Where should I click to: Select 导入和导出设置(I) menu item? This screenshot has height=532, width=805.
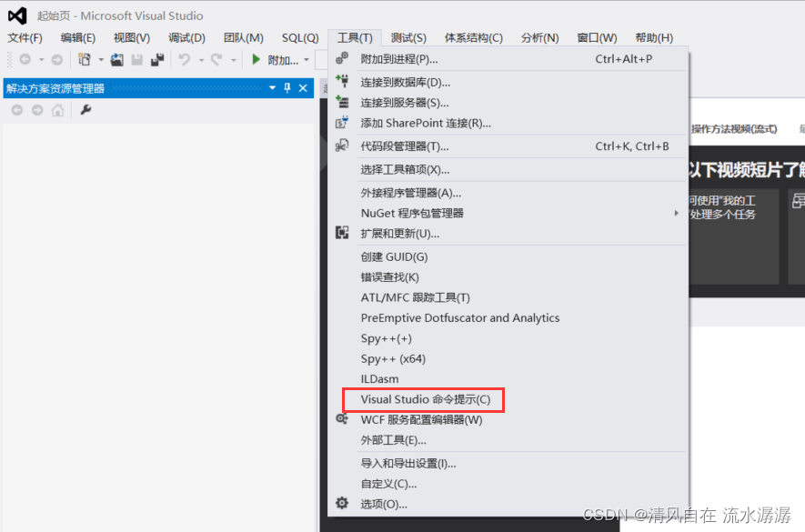[508, 463]
